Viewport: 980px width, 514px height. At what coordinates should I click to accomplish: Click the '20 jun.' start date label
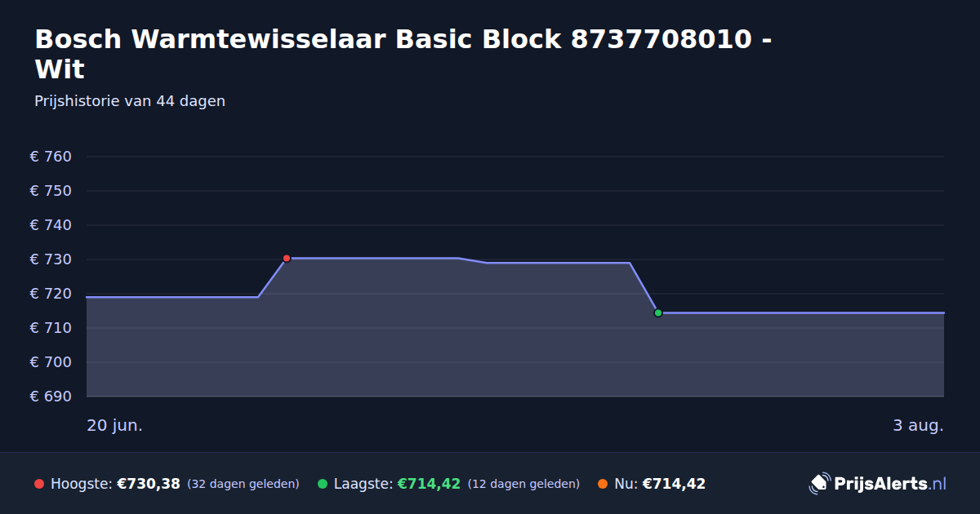coord(114,426)
